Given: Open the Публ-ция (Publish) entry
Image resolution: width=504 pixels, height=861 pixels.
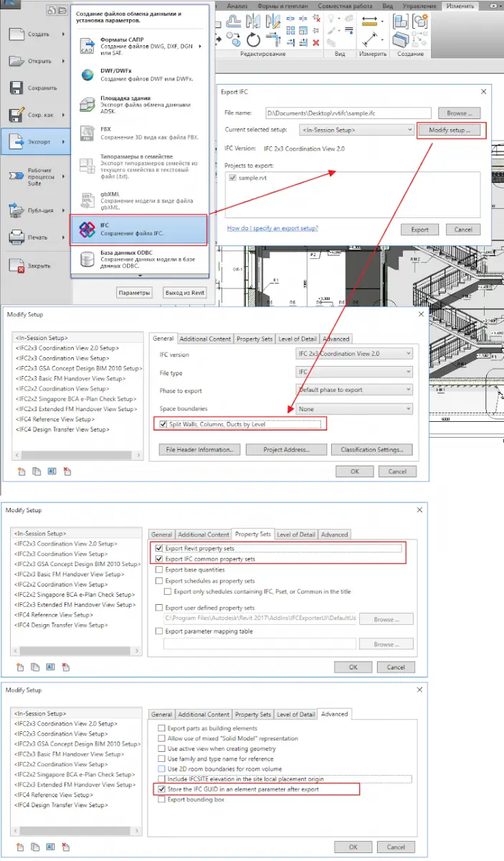Looking at the screenshot, I should [36, 210].
